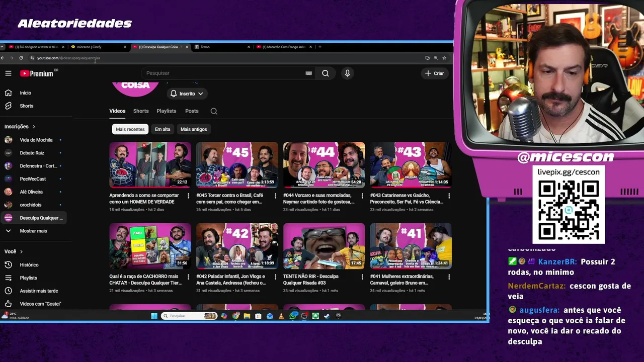Open more options for video #042
The image size is (644, 362).
[275, 277]
